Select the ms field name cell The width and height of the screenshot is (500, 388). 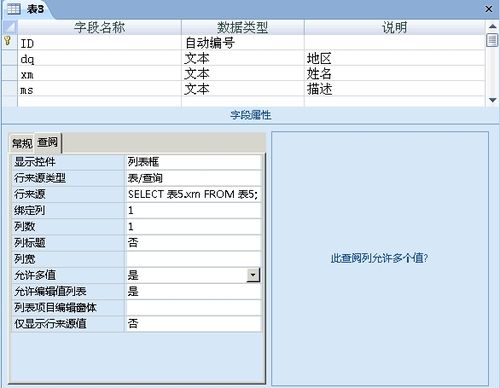point(99,89)
